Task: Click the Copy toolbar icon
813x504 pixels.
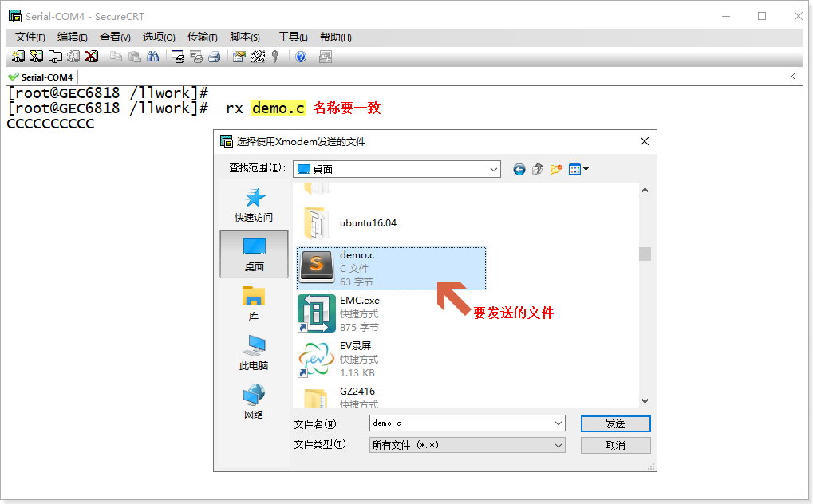Action: pyautogui.click(x=116, y=57)
